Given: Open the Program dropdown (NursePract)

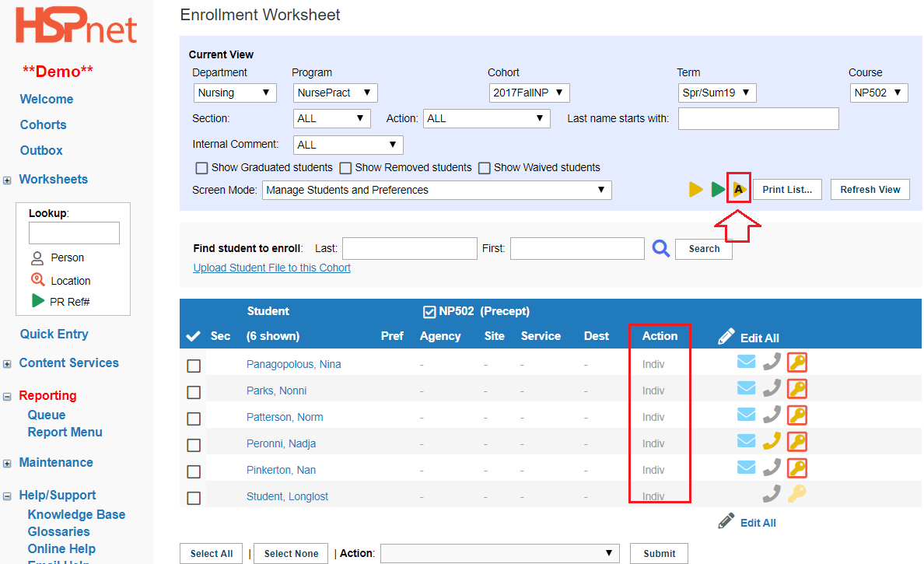Looking at the screenshot, I should coord(334,93).
